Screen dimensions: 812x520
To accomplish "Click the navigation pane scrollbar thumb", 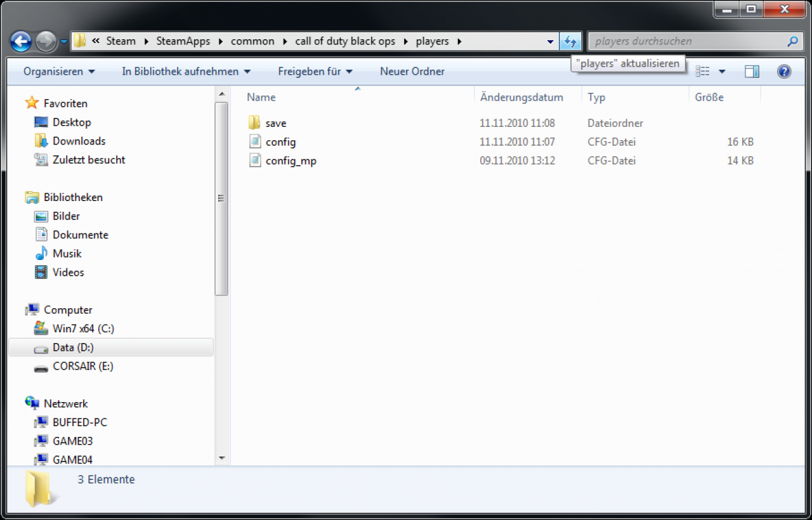I will (221, 198).
